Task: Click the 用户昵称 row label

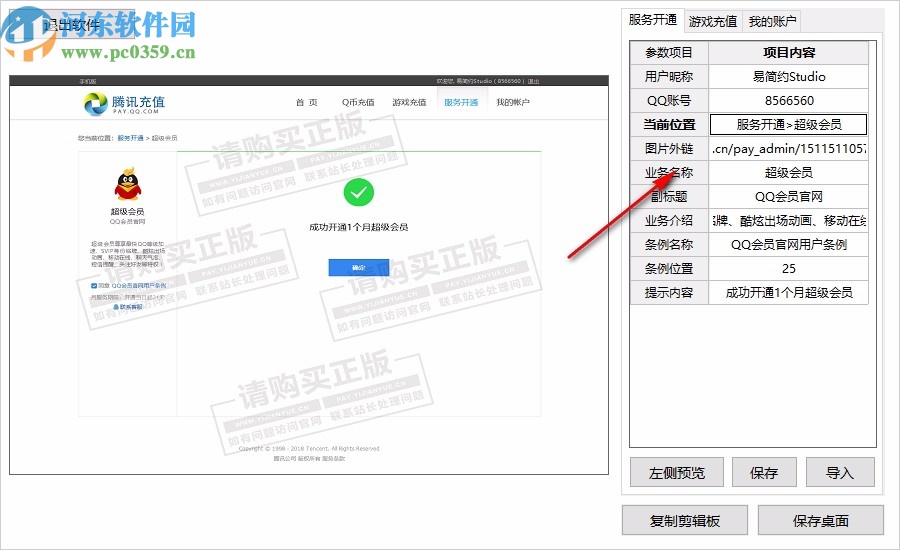Action: tap(669, 76)
